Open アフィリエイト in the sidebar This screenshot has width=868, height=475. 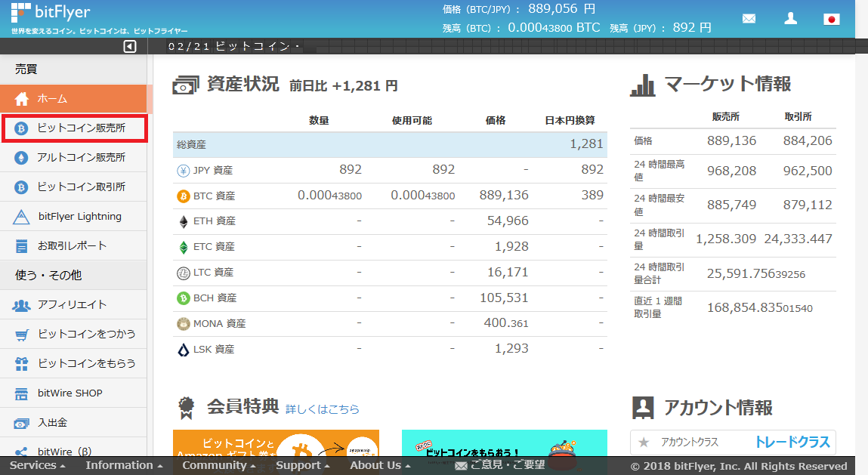point(73,304)
